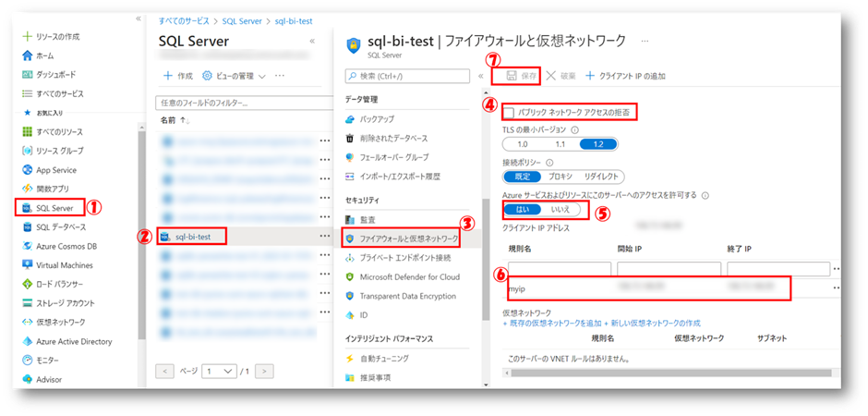
Task: Open the ellipsis menu next to ビューの管理
Action: pyautogui.click(x=280, y=75)
